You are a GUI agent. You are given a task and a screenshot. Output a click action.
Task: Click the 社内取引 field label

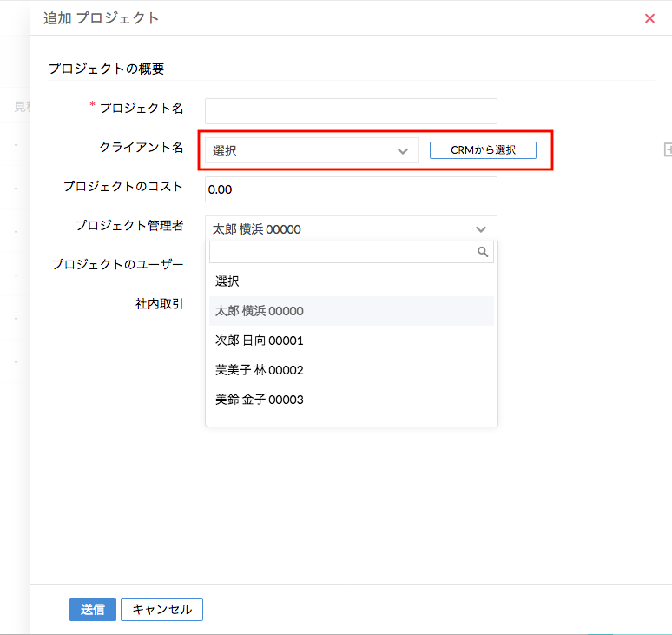point(159,303)
